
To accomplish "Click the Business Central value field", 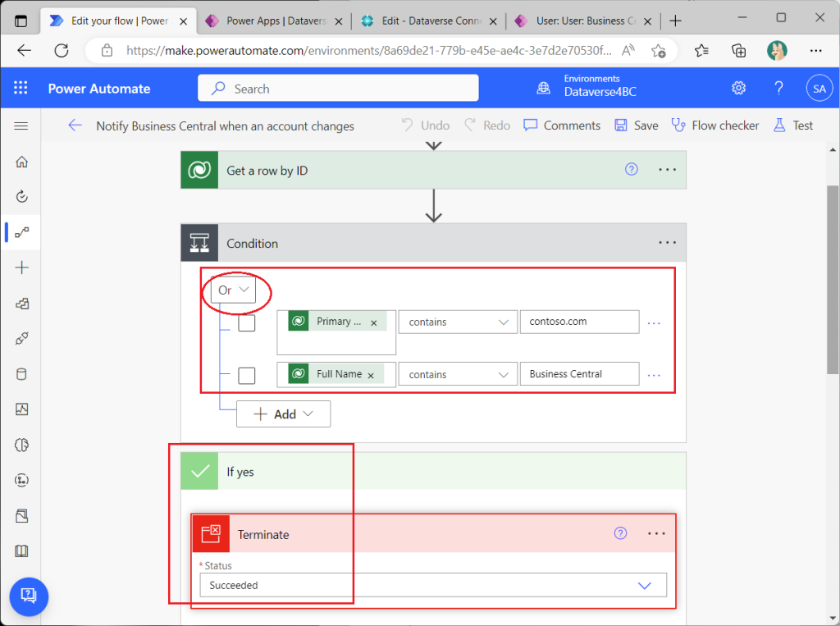I will click(x=579, y=374).
